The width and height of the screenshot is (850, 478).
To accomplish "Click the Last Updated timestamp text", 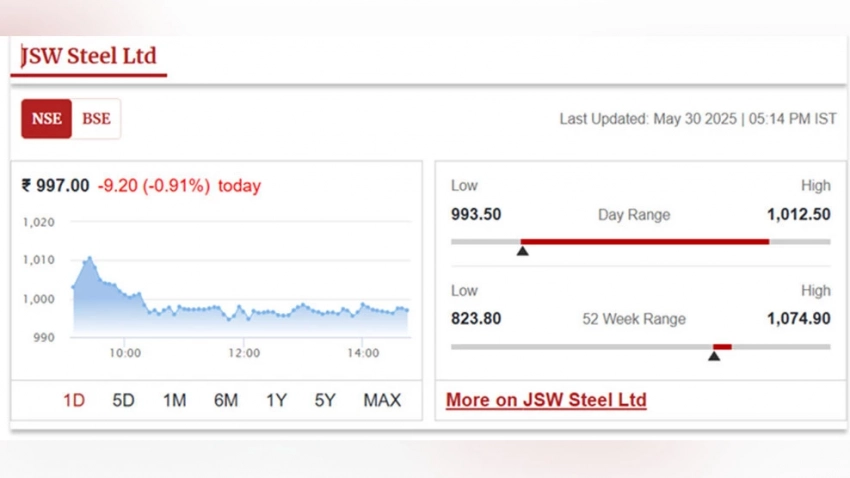I will tap(698, 119).
